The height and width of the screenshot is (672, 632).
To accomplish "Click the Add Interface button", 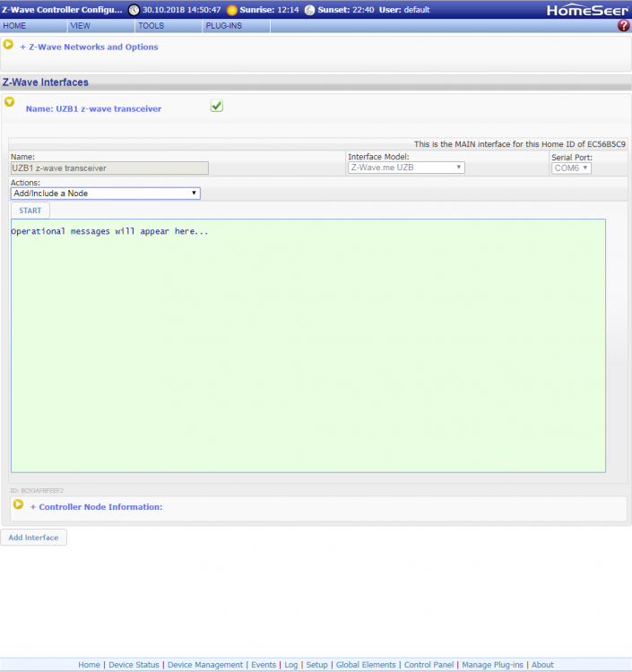I will tap(33, 538).
